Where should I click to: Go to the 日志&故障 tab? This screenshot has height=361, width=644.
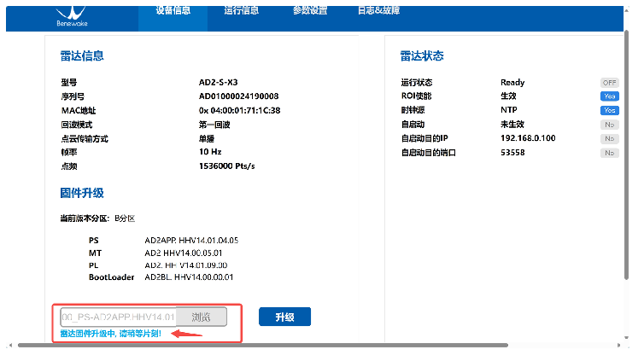coord(378,11)
